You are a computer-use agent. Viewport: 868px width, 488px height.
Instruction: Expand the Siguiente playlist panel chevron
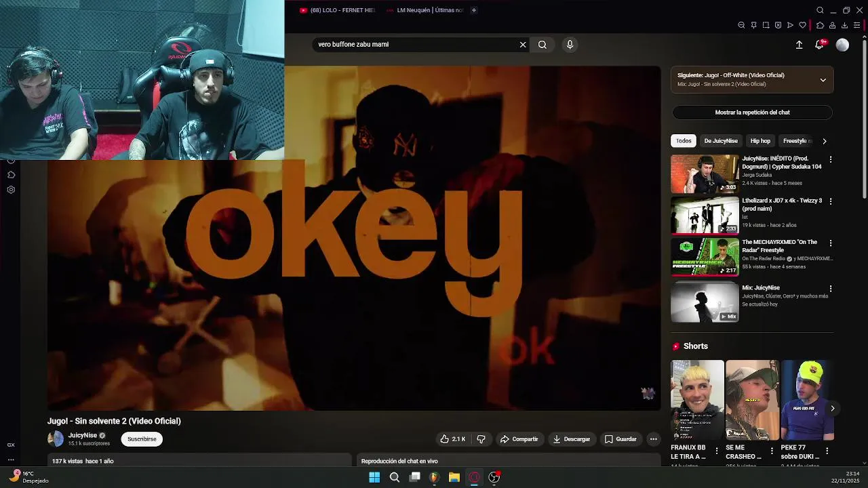pos(823,80)
